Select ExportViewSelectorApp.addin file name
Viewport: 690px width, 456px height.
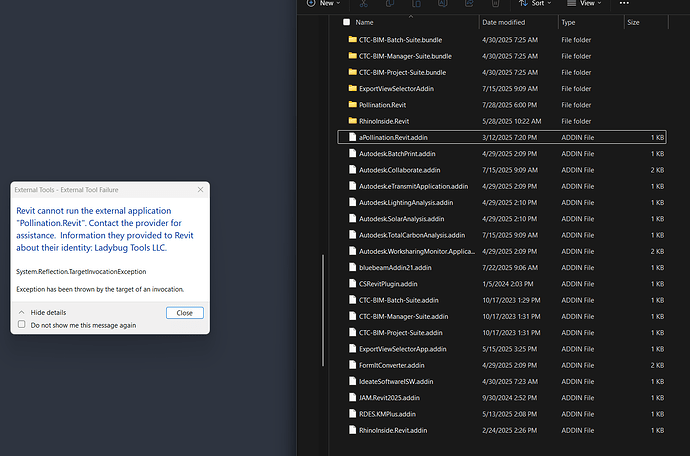403,349
